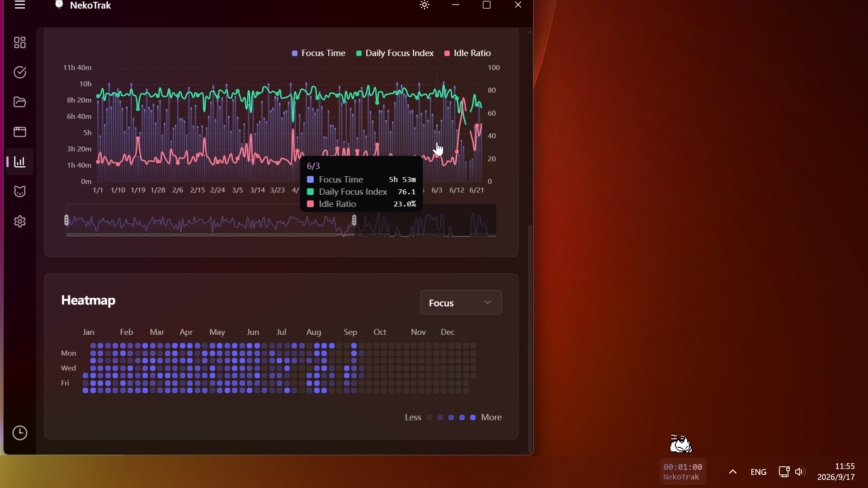Open the network tray icon
868x488 pixels.
[x=784, y=472]
